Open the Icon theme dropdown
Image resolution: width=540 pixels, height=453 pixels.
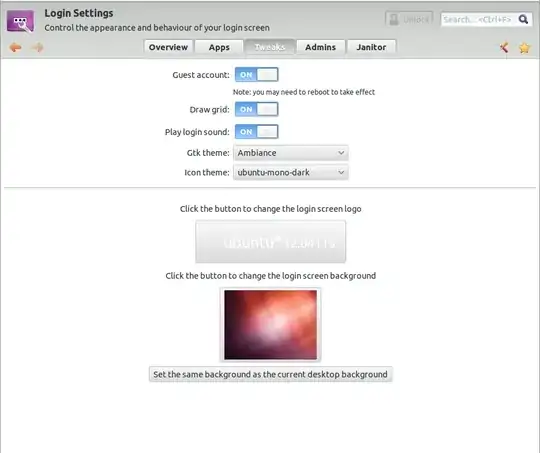click(x=291, y=172)
